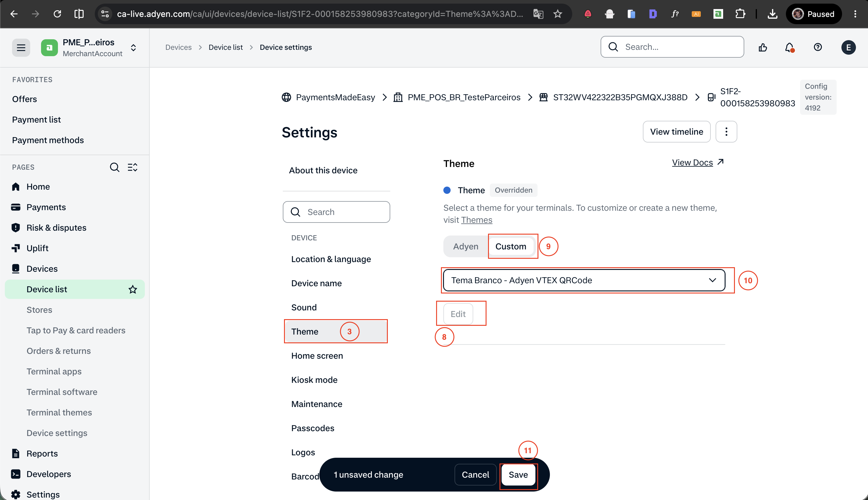Open the browser side panel icon

tap(79, 14)
